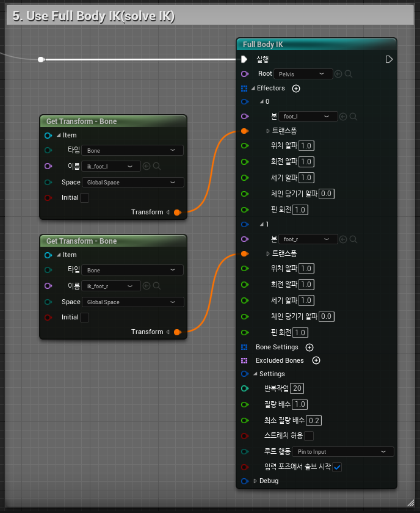Collapse effector element 0

click(x=262, y=102)
